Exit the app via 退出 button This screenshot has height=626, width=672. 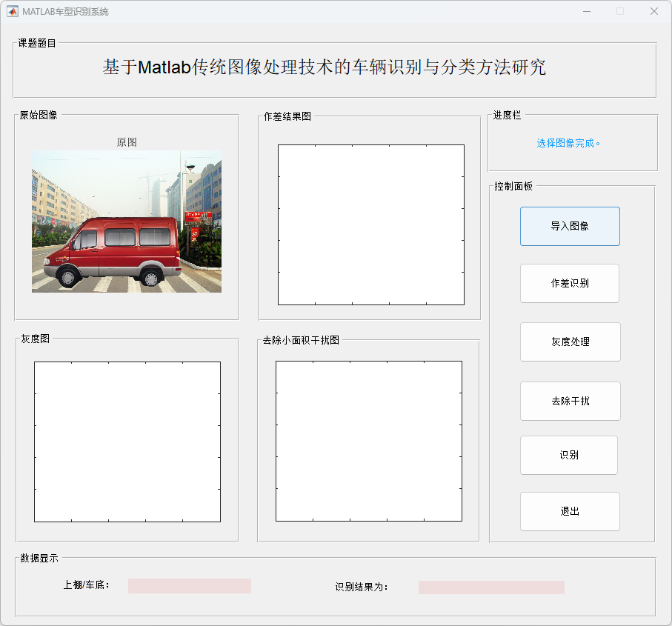pos(569,511)
